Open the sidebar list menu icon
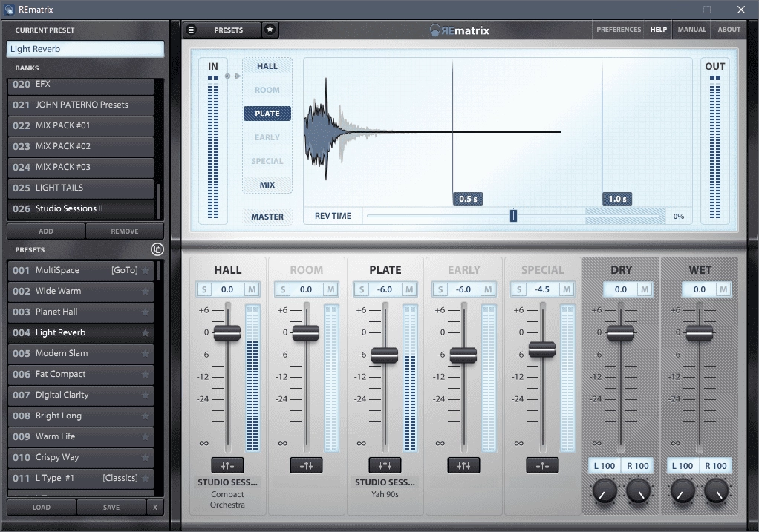Viewport: 759px width, 532px height. pyautogui.click(x=191, y=30)
